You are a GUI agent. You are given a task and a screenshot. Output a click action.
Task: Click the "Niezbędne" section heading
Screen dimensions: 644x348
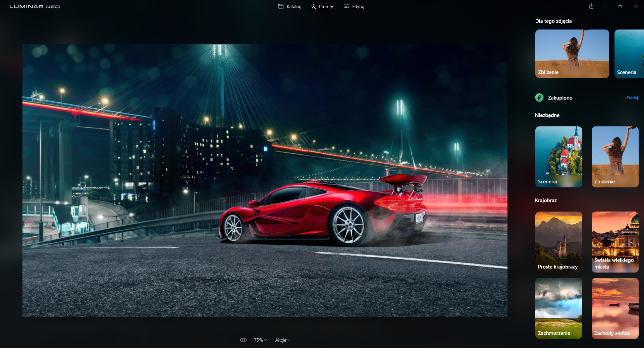(547, 115)
